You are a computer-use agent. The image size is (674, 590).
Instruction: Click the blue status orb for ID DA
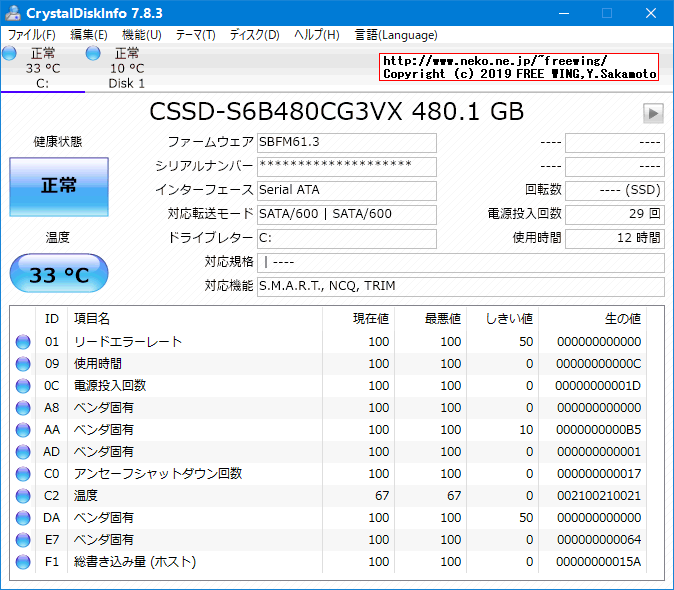tap(23, 518)
